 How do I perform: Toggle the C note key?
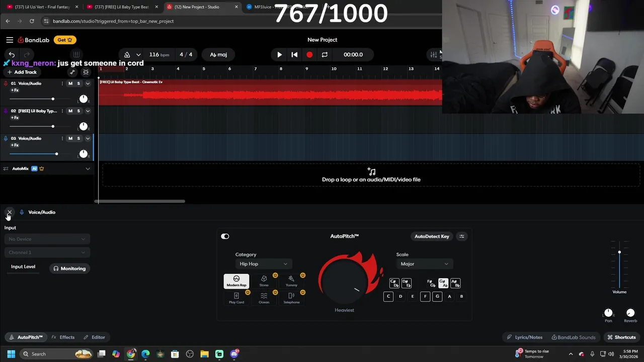388,297
